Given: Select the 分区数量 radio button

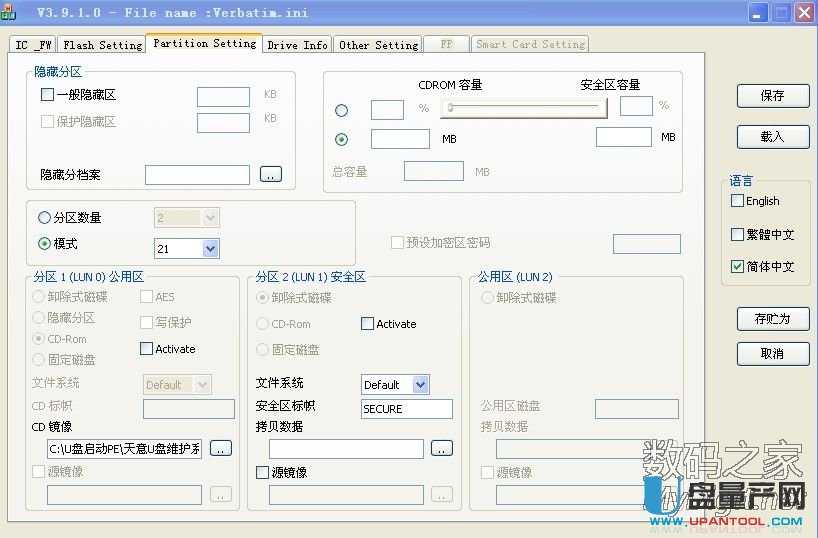Looking at the screenshot, I should click(x=44, y=218).
